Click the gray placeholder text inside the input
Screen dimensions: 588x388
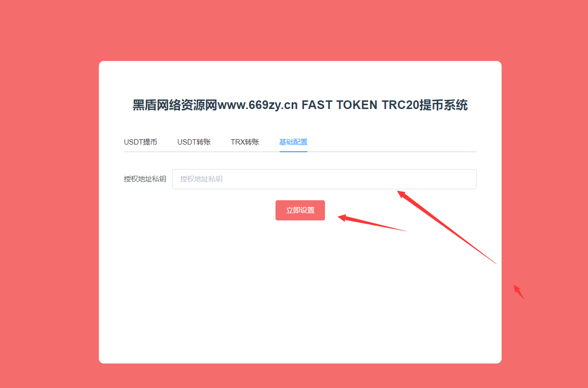point(201,179)
